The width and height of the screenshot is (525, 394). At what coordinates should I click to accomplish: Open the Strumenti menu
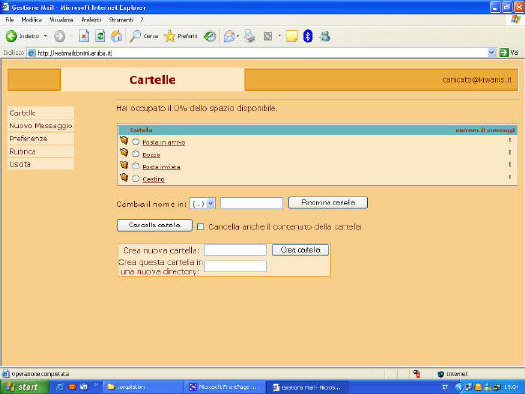coord(121,20)
